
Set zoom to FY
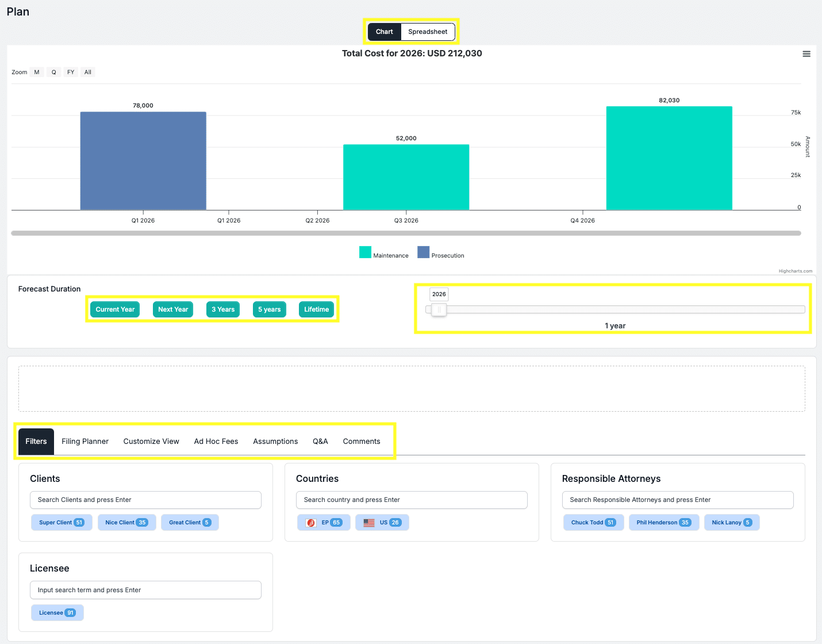click(71, 72)
